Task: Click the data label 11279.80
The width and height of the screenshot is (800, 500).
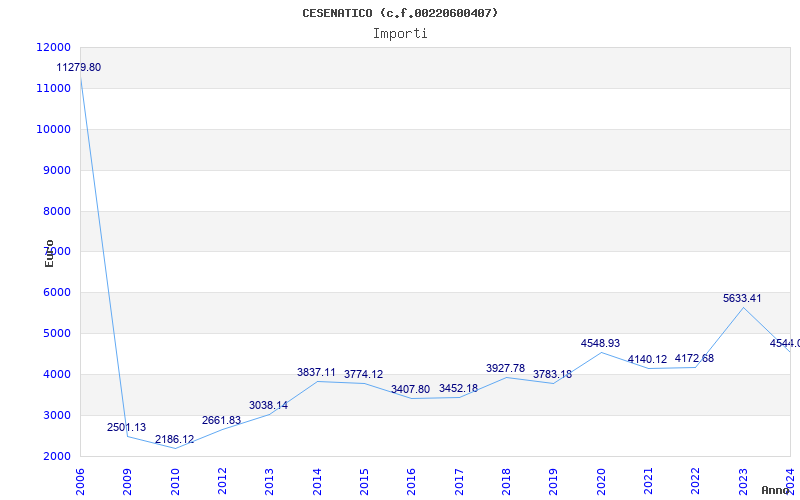Action: pos(79,67)
